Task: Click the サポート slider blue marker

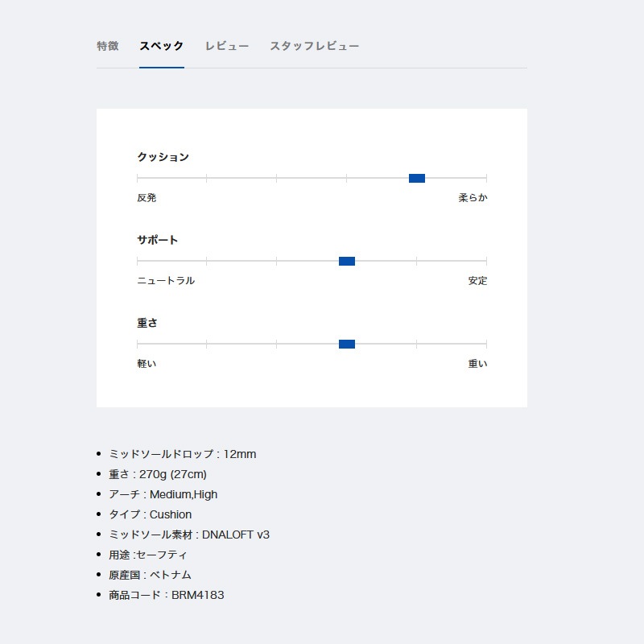Action: point(347,261)
